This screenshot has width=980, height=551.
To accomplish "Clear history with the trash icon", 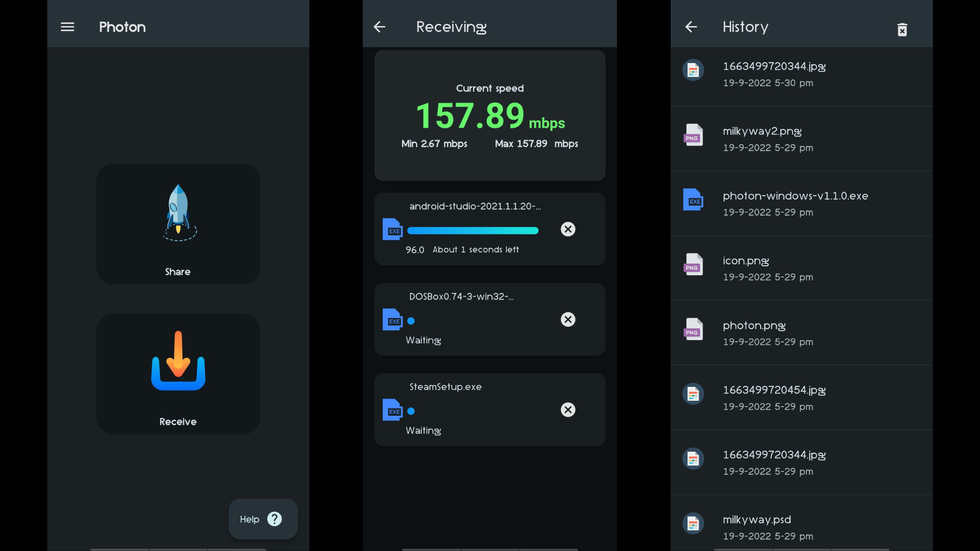I will (x=902, y=30).
